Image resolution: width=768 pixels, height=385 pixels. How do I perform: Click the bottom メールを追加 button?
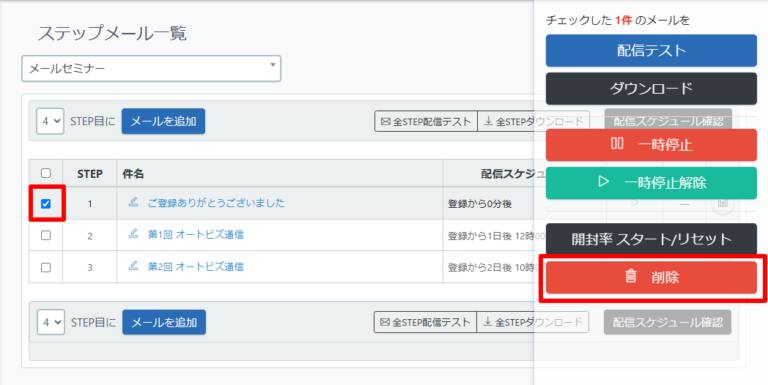pos(164,322)
